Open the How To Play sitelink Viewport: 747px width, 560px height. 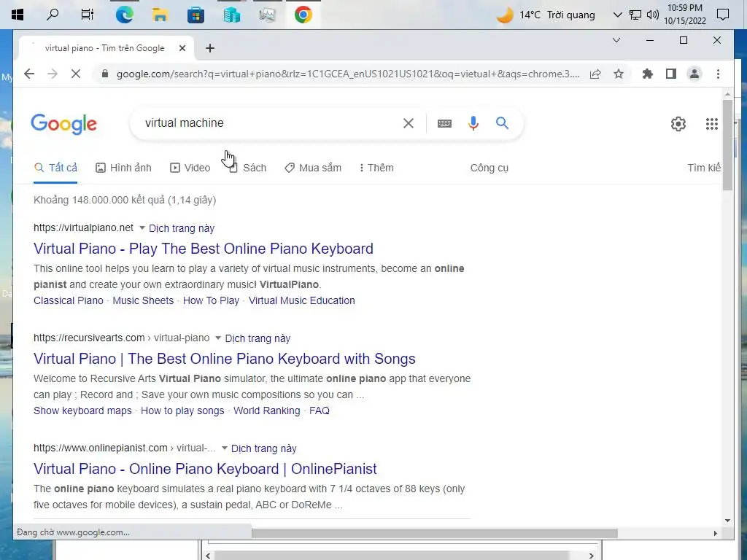click(211, 300)
